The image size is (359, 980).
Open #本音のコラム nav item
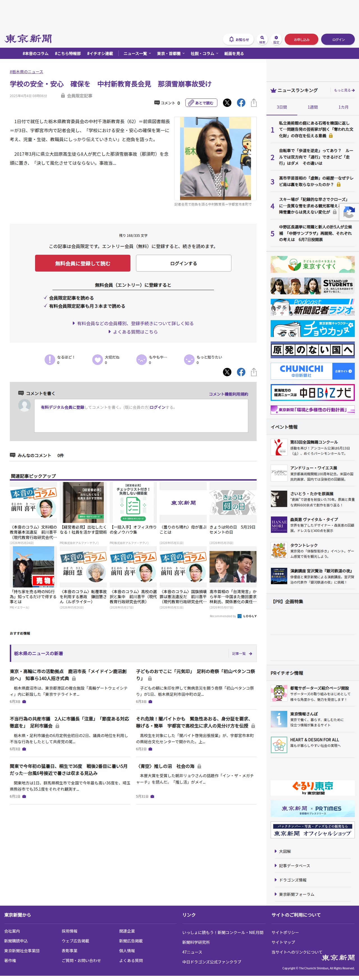[x=35, y=54]
